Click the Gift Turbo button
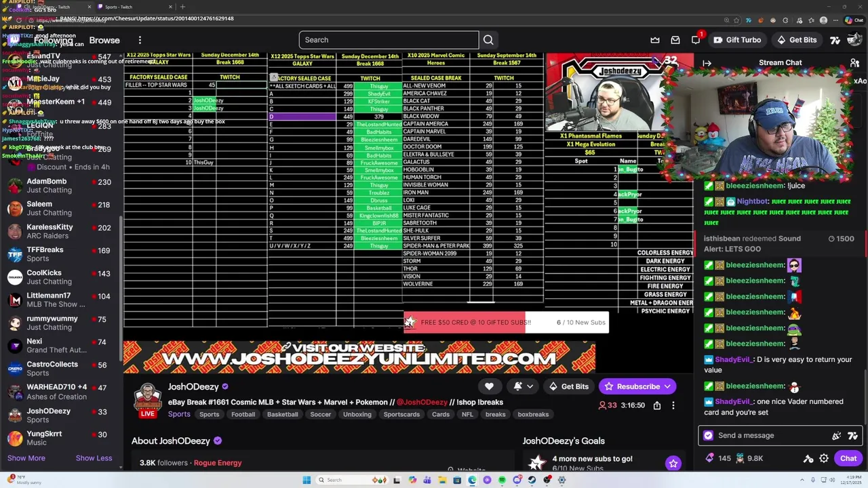The image size is (868, 488). [736, 40]
